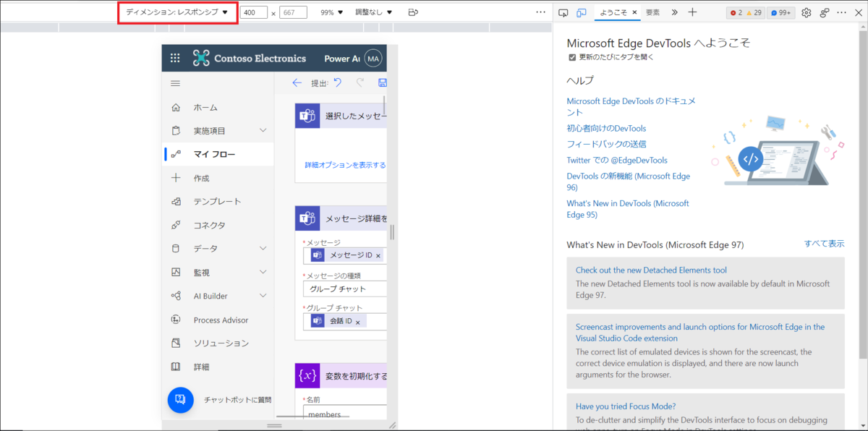Open device toolbar more options
The image size is (868, 431).
pyautogui.click(x=541, y=12)
